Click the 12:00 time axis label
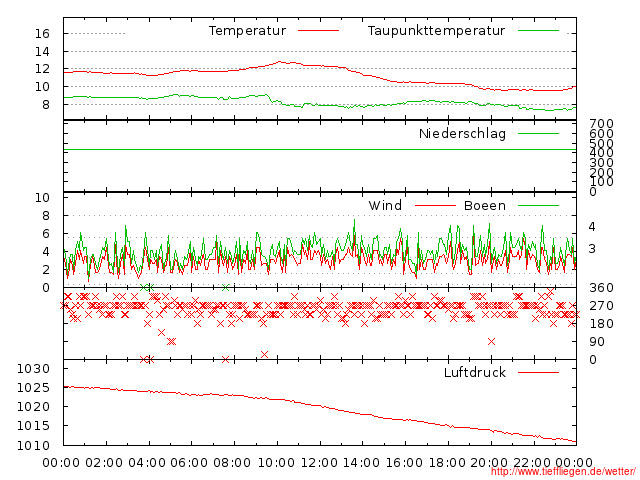The width and height of the screenshot is (640, 480). [x=319, y=463]
